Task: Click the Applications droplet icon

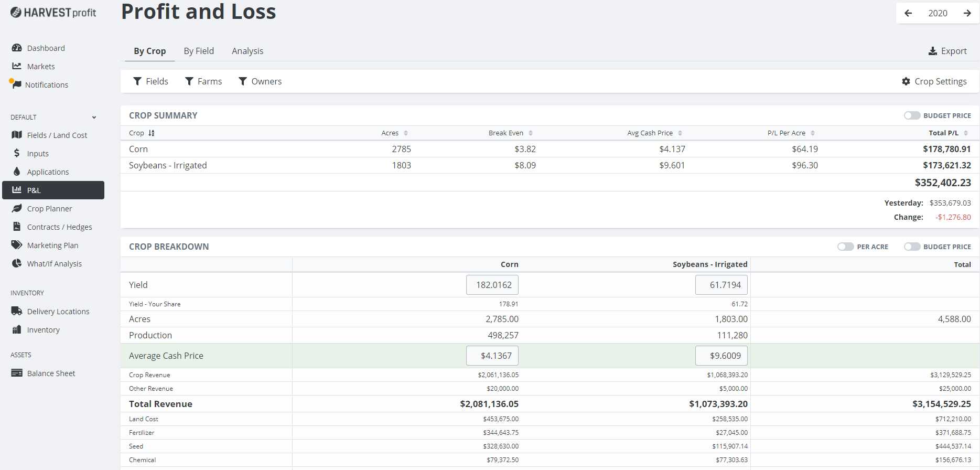Action: coord(17,172)
